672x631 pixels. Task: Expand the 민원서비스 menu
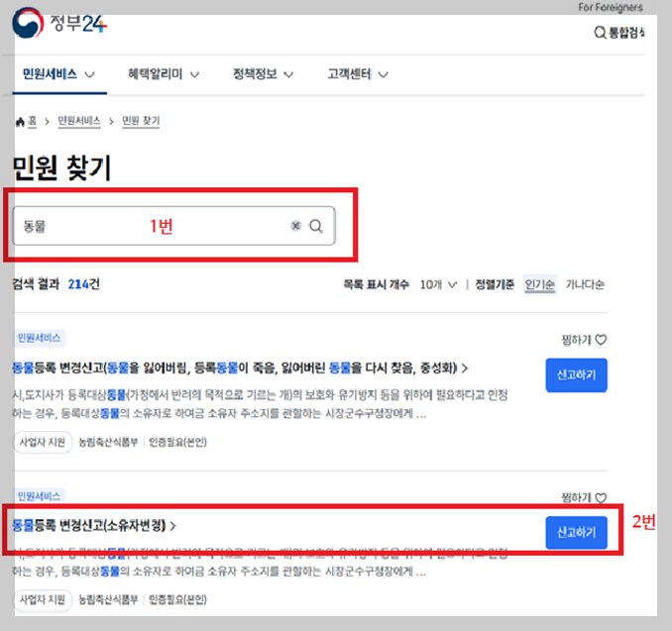[x=58, y=74]
